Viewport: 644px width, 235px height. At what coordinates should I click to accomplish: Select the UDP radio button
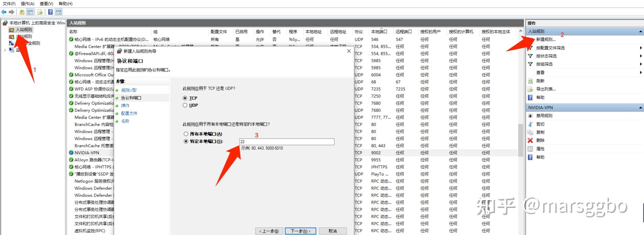click(x=185, y=105)
